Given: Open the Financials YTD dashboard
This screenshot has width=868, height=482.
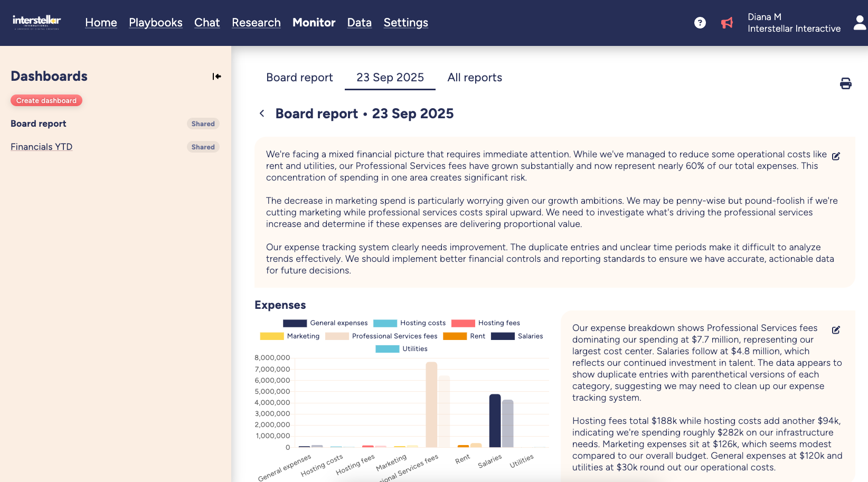Looking at the screenshot, I should pos(41,147).
